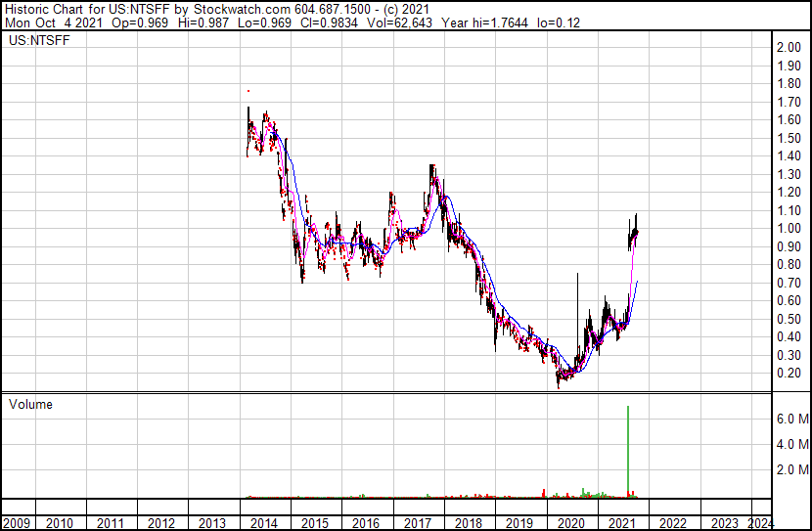Screen dimensions: 812x531
Task: Click the 4.0 M volume axis label
Action: 792,444
